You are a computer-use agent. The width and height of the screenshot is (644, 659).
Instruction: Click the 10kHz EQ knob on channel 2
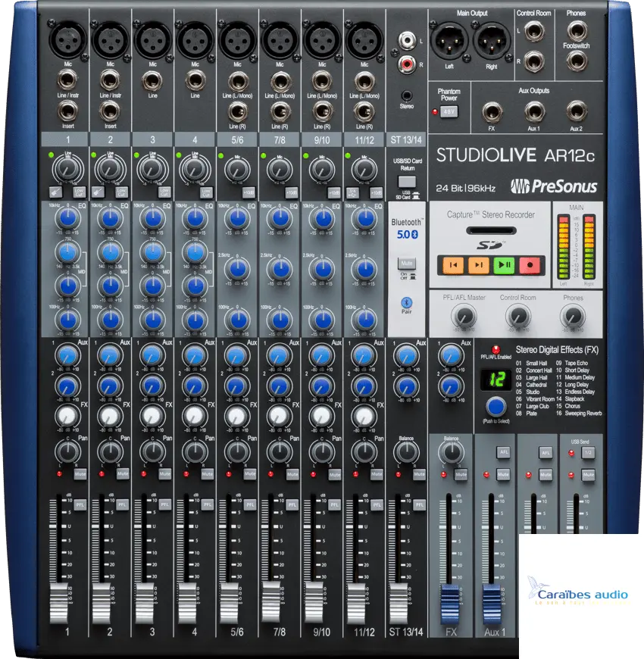coord(110,219)
